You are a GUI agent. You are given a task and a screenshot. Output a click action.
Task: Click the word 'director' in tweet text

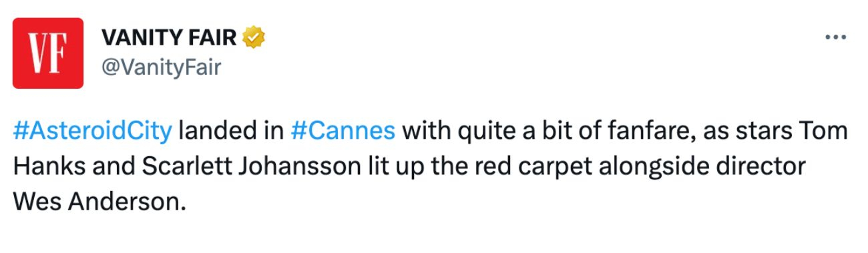pyautogui.click(x=761, y=166)
